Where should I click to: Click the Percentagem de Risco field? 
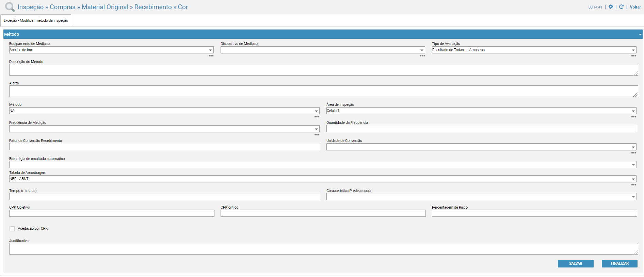pyautogui.click(x=534, y=213)
